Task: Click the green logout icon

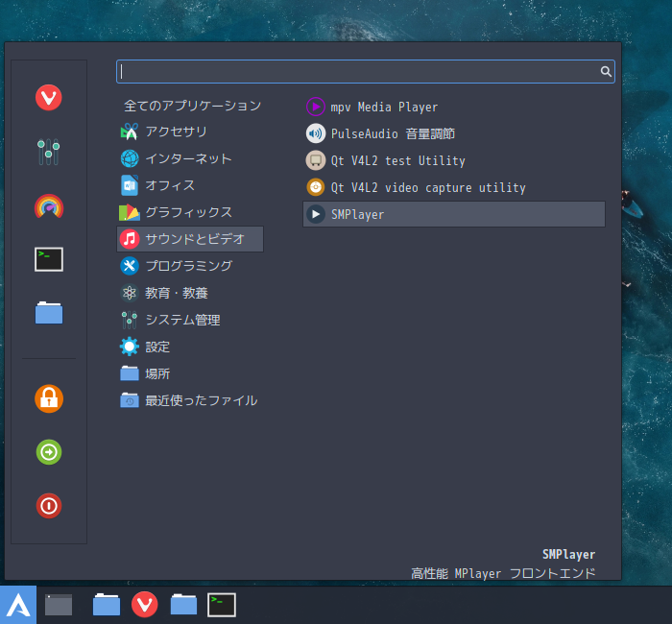Action: (49, 452)
